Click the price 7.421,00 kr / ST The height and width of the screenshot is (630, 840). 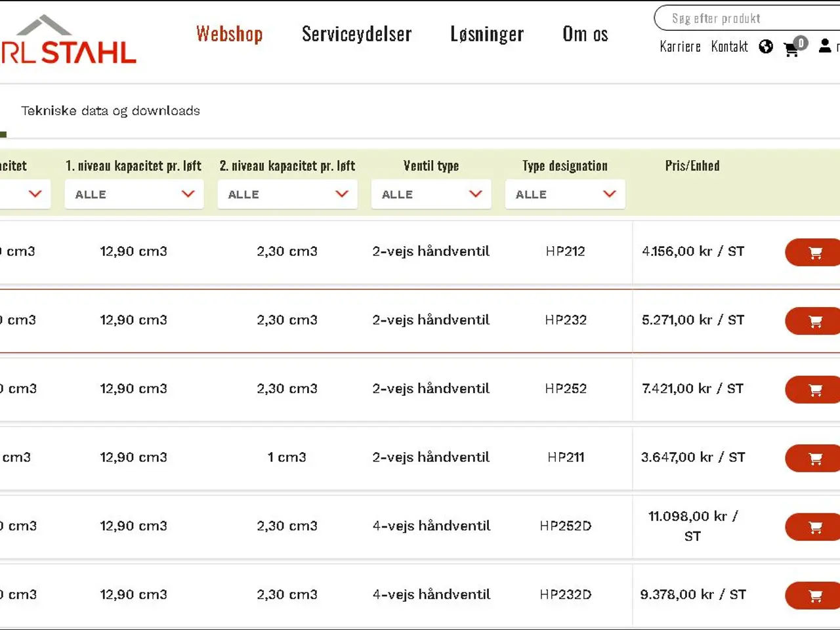click(x=692, y=388)
